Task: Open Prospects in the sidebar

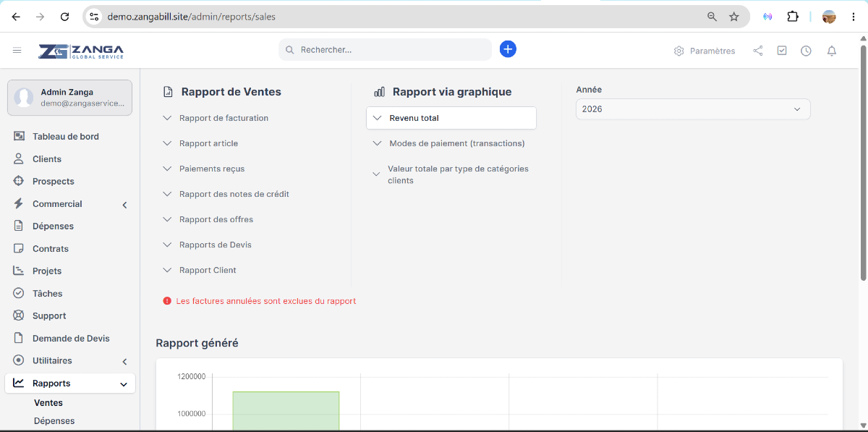Action: [x=54, y=181]
